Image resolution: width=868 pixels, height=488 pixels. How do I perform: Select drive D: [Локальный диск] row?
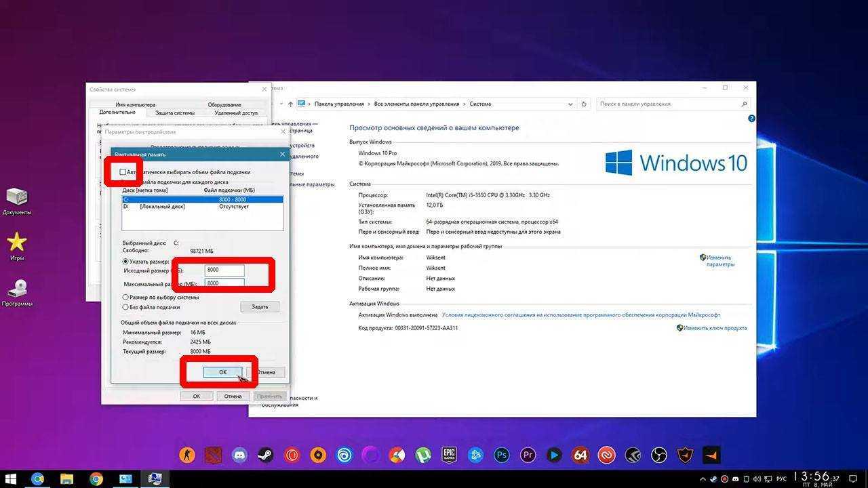click(202, 207)
